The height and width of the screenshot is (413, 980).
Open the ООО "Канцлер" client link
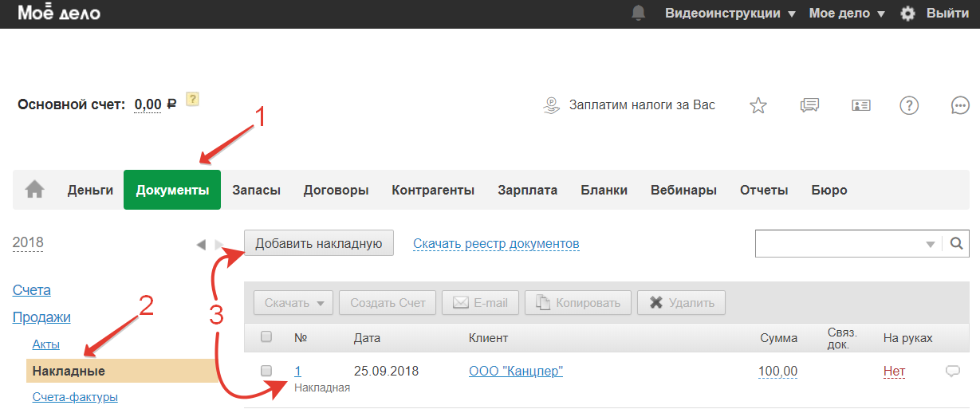[516, 371]
